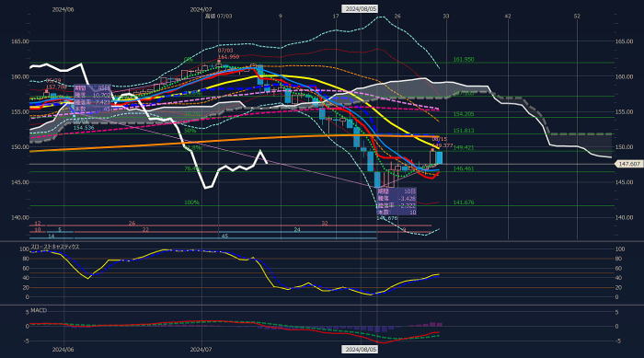
Task: Click the highlighted 2024/08/05 date tag at top
Action: [360, 9]
